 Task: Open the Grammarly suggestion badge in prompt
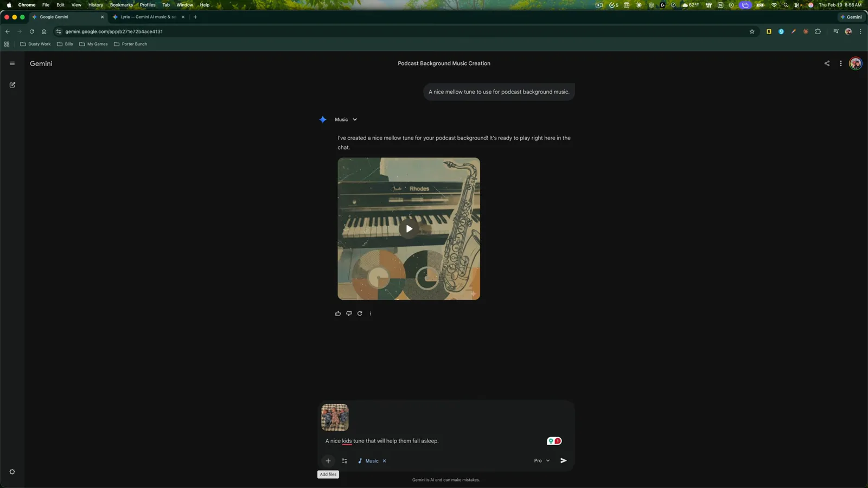(x=554, y=441)
